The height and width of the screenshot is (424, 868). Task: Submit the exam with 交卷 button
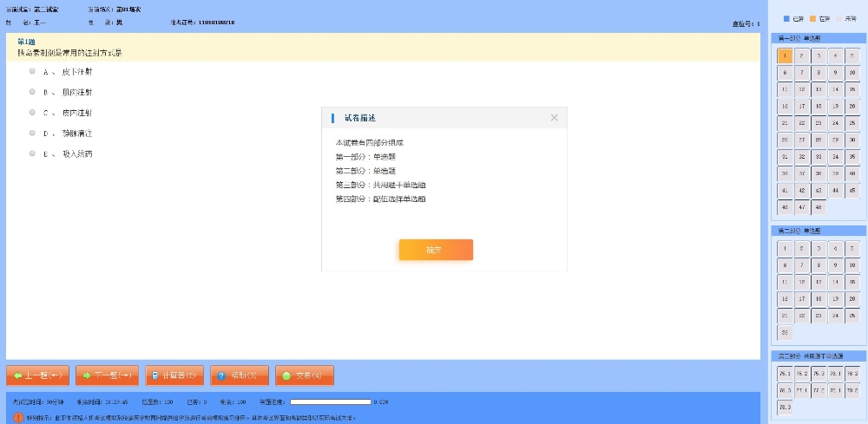tap(305, 375)
